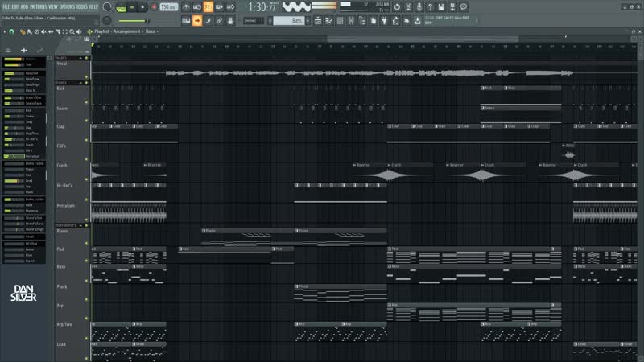The width and height of the screenshot is (644, 362).
Task: Open playlist options menu arrow
Action: tap(5, 31)
